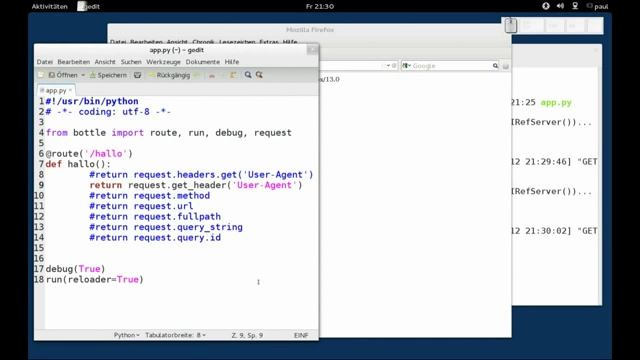Expand the recent files arrow beside Öffnen
This screenshot has height=360, width=640.
(x=83, y=75)
